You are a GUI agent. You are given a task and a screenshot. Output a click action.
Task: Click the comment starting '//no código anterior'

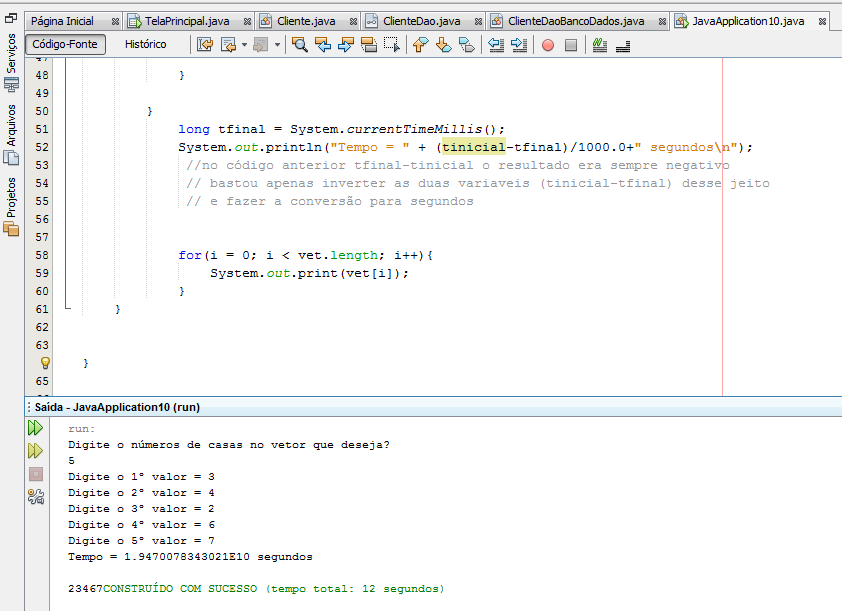pos(458,165)
